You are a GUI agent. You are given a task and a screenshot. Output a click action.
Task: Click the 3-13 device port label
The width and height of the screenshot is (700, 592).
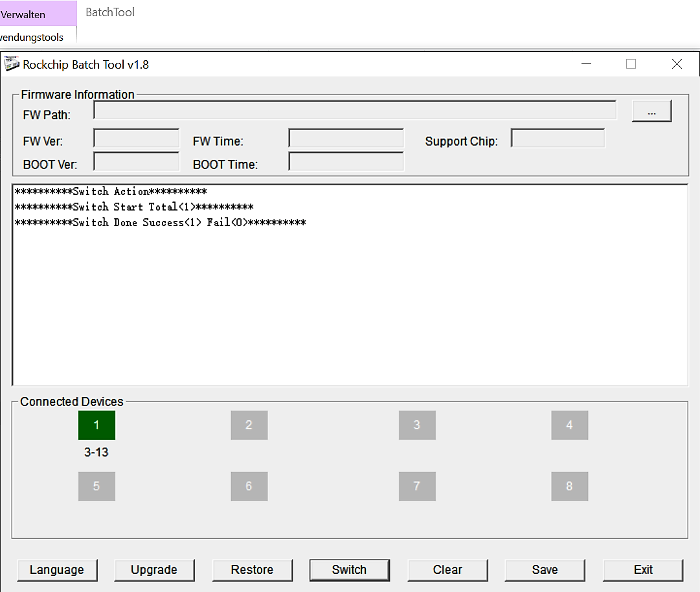(x=96, y=452)
